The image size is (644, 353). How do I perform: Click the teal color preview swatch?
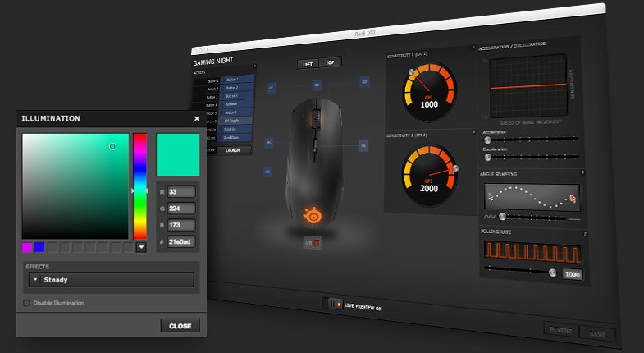point(178,155)
